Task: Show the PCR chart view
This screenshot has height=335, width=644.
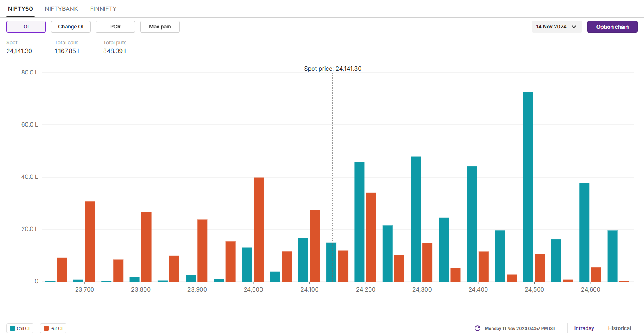Action: tap(115, 27)
